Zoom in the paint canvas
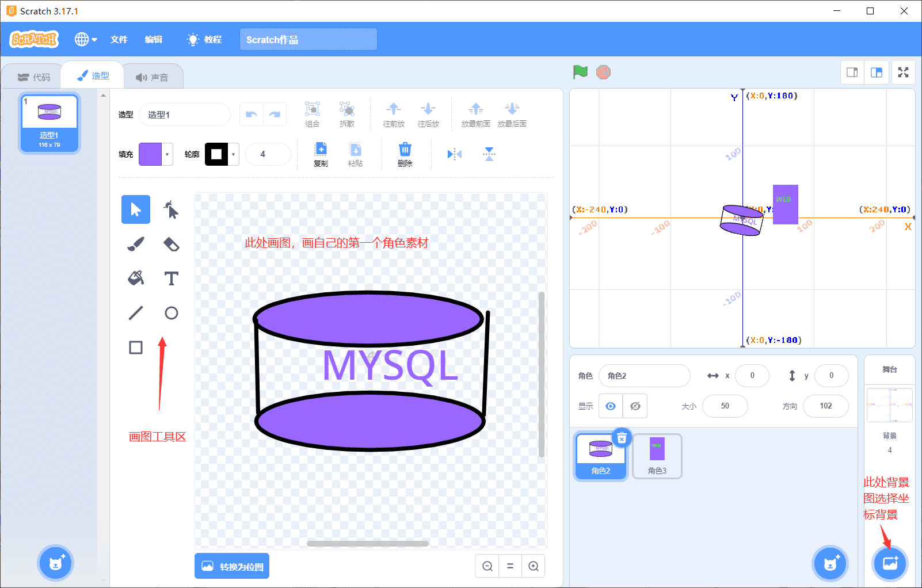Image resolution: width=922 pixels, height=588 pixels. pos(534,566)
